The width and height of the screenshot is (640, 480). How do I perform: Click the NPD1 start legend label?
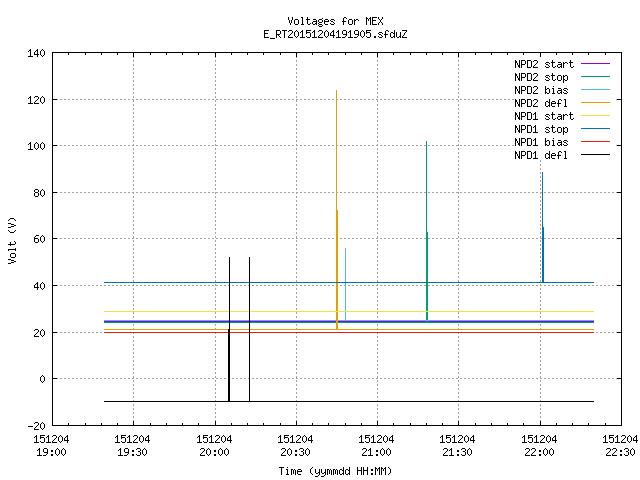point(544,116)
